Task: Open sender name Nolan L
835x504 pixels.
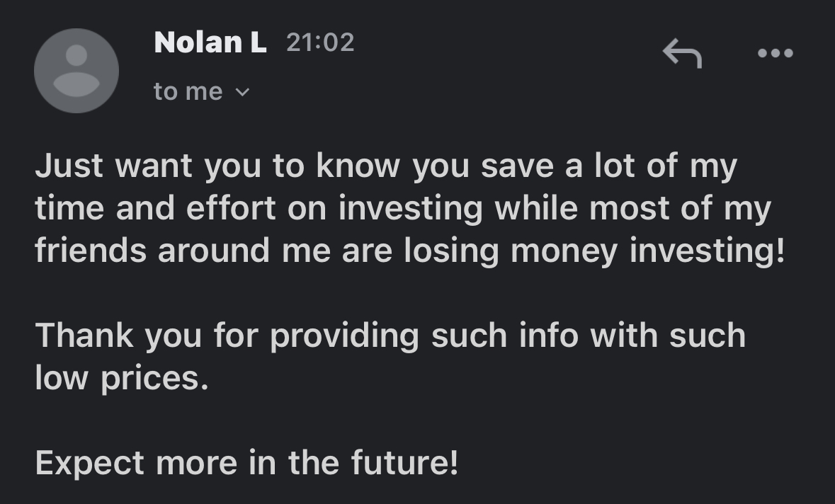Action: tap(210, 43)
